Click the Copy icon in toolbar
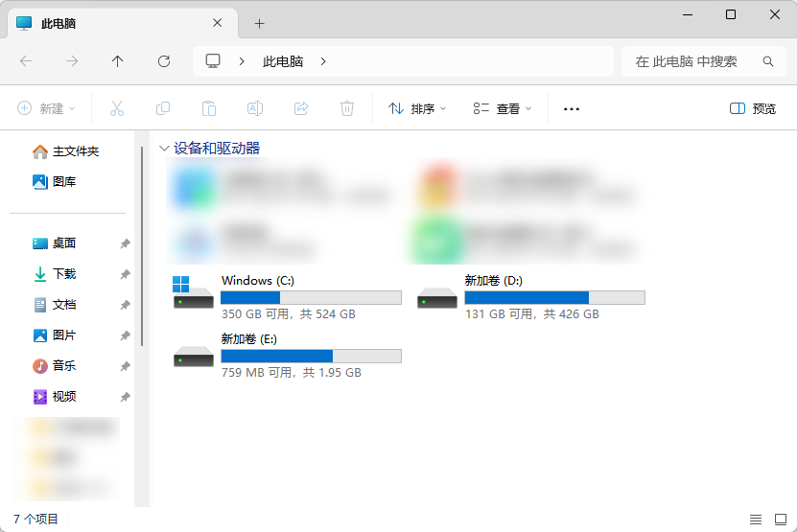797x532 pixels. 163,108
